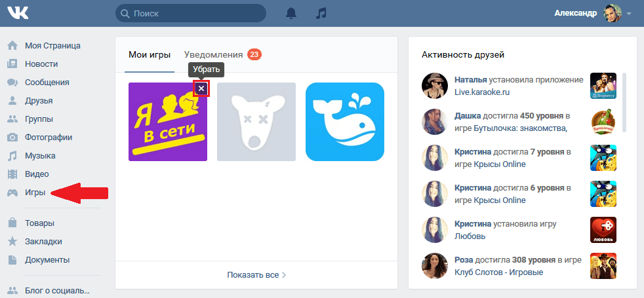Switch to Мои игры tab
This screenshot has width=644, height=298.
tap(150, 54)
